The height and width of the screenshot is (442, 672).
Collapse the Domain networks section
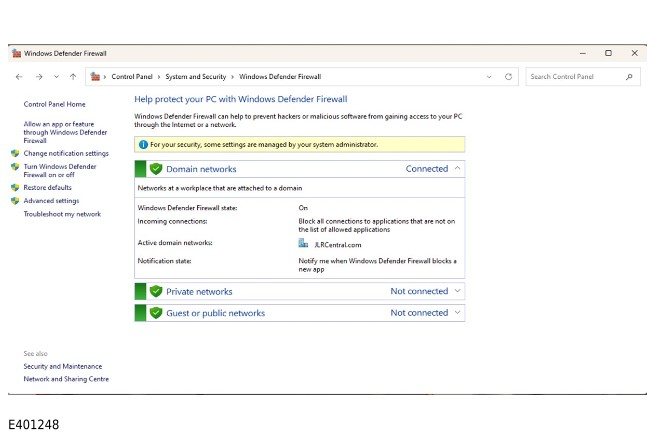(457, 168)
